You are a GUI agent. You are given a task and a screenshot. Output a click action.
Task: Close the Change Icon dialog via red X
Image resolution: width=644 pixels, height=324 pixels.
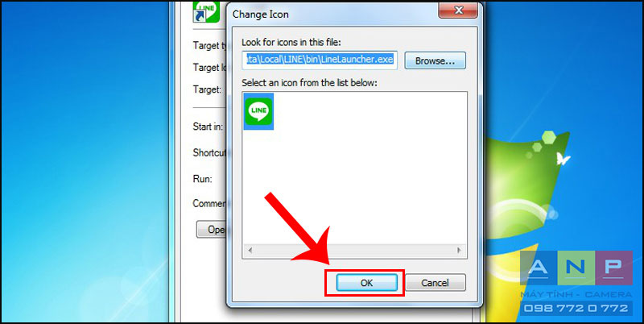pyautogui.click(x=457, y=10)
